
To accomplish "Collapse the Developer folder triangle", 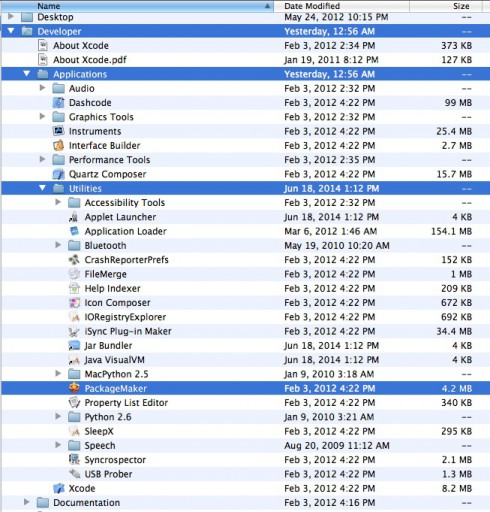I will point(11,31).
